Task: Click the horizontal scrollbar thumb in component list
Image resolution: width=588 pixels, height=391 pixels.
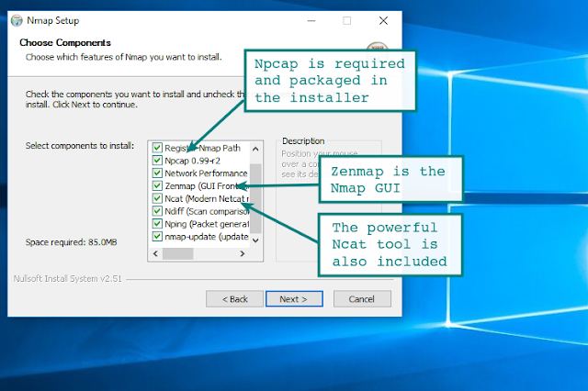Action: click(177, 253)
